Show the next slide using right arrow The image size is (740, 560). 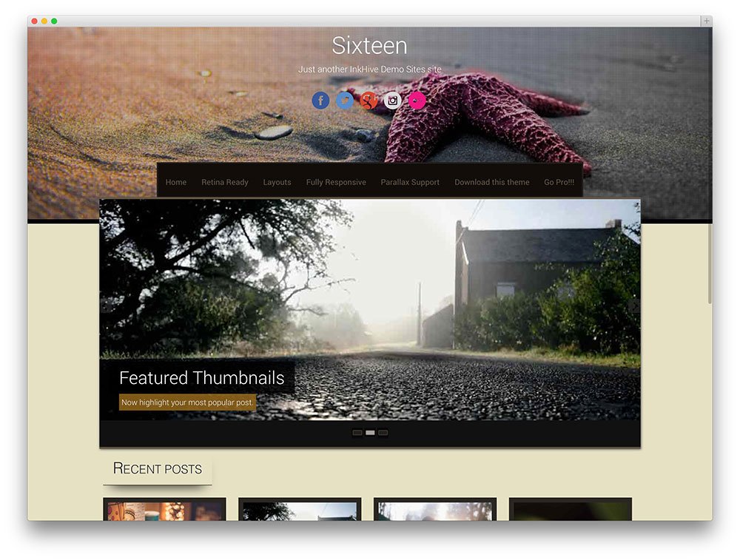tap(635, 306)
